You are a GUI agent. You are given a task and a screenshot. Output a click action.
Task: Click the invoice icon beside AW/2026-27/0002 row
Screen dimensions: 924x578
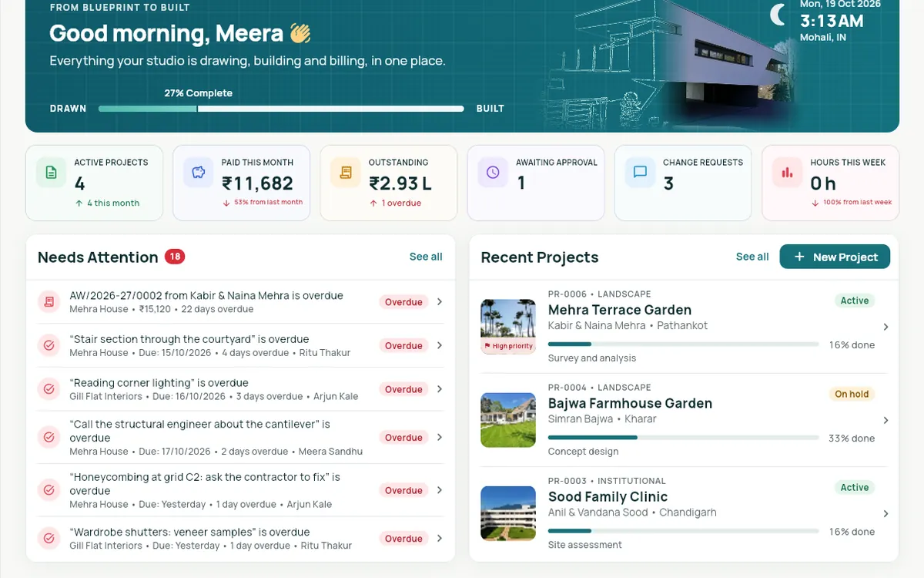49,302
